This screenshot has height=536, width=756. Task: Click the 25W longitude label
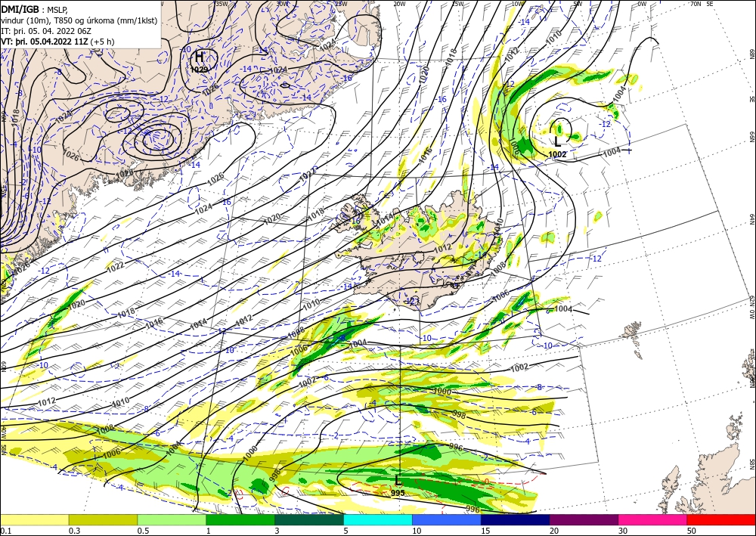coord(341,3)
